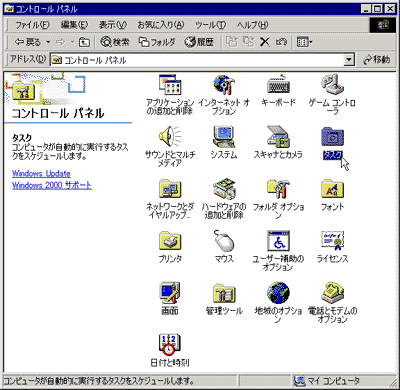Open Add/Remove Applications icon (アプリケーションの追加と削除)
Image resolution: width=400 pixels, height=390 pixels.
170,85
